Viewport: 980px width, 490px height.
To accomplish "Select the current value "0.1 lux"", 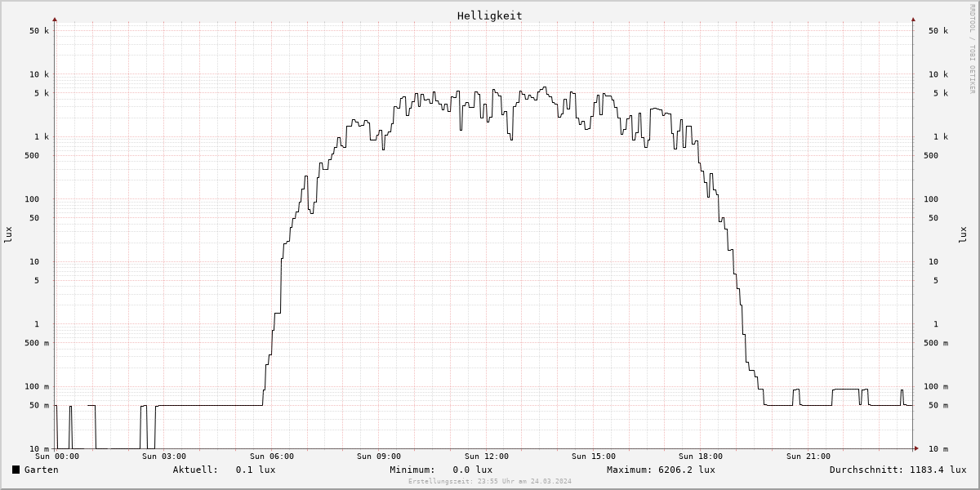I will 256,470.
